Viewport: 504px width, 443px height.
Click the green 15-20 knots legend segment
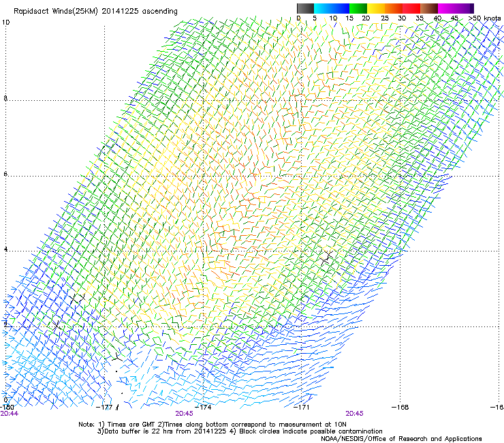pyautogui.click(x=358, y=8)
